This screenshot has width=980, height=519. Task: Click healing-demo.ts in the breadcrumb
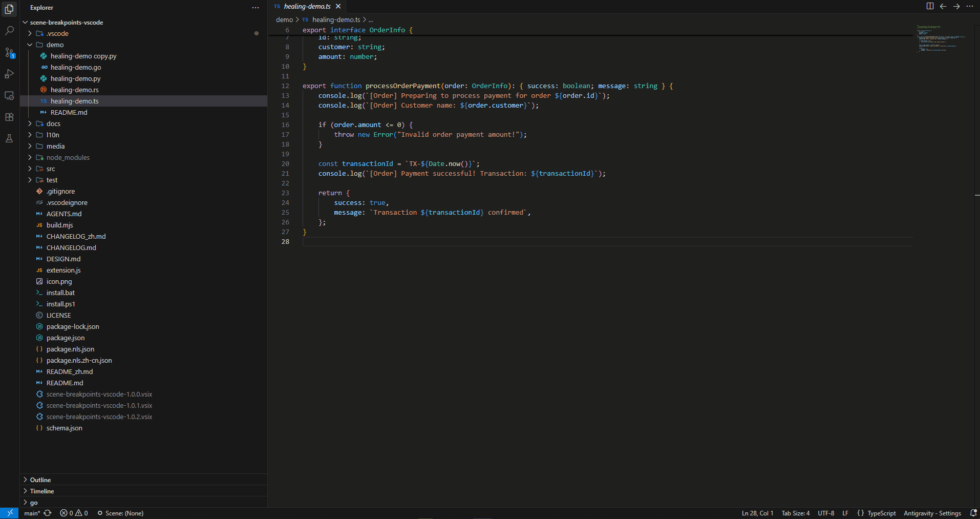pyautogui.click(x=336, y=19)
